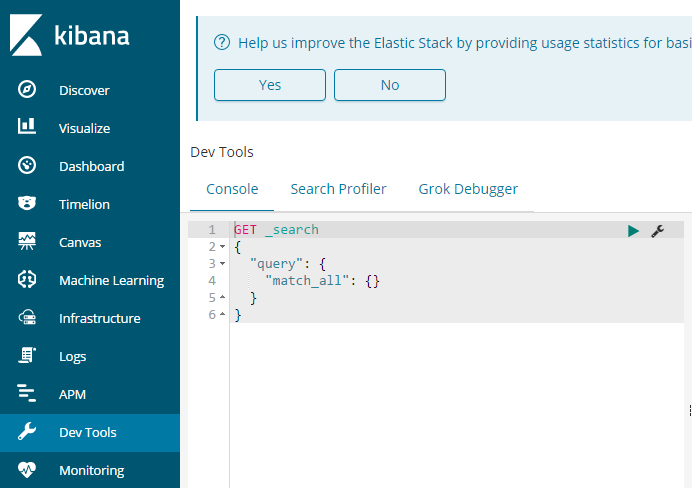Switch to the Search Profiler tab
The width and height of the screenshot is (692, 488).
pos(338,189)
